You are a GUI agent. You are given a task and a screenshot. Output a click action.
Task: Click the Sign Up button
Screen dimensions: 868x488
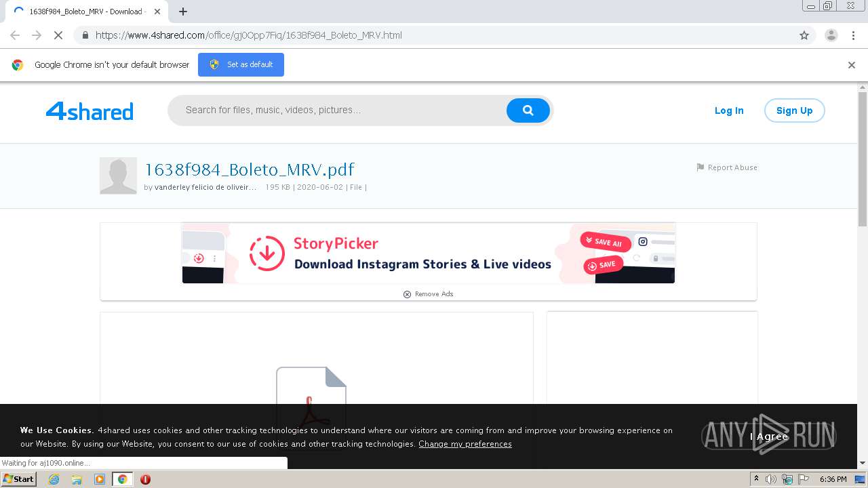794,110
